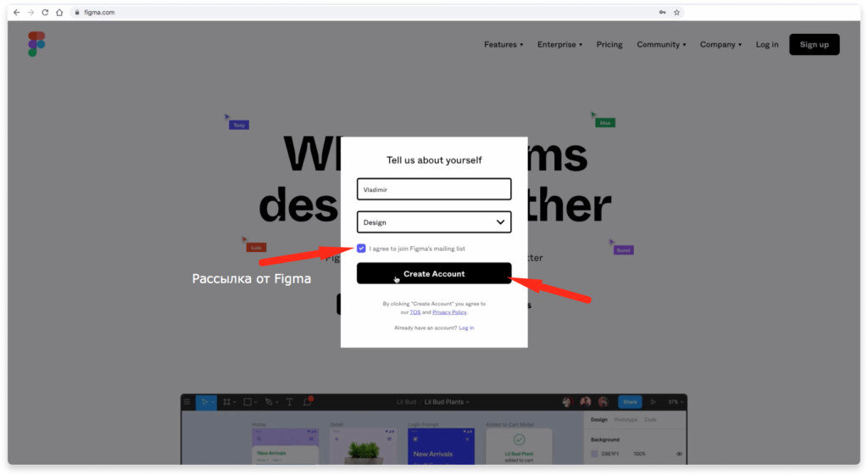The width and height of the screenshot is (868, 476).
Task: Click the Added to Cart Modal frame label
Action: tap(509, 424)
